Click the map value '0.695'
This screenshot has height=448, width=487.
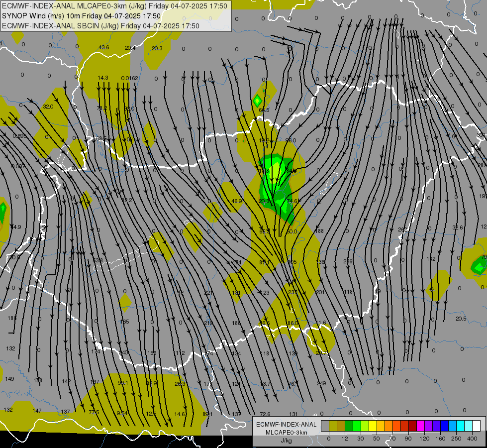[x=20, y=136]
